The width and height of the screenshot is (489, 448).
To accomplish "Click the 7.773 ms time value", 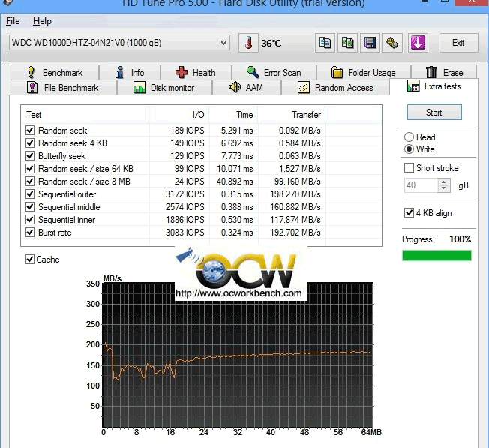I will [x=237, y=155].
